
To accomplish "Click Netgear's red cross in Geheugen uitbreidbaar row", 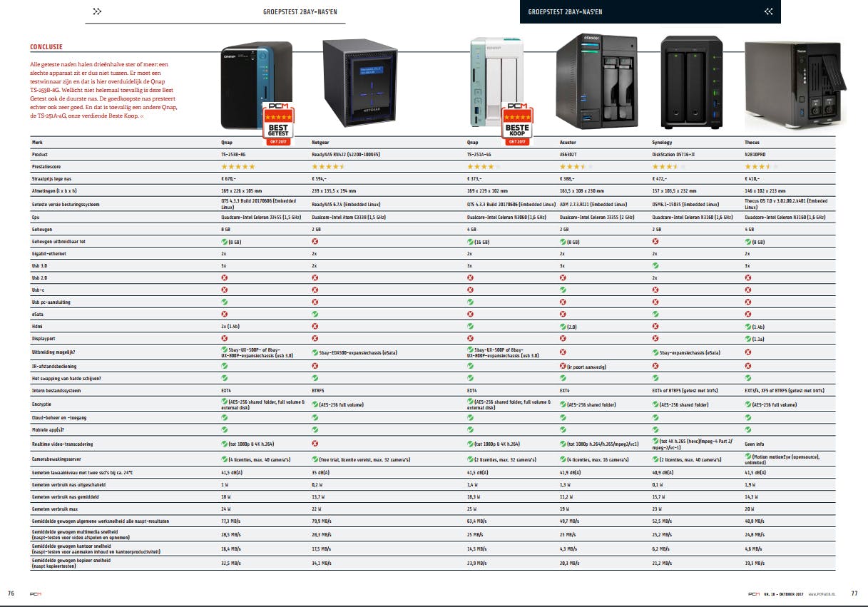I will [x=315, y=241].
